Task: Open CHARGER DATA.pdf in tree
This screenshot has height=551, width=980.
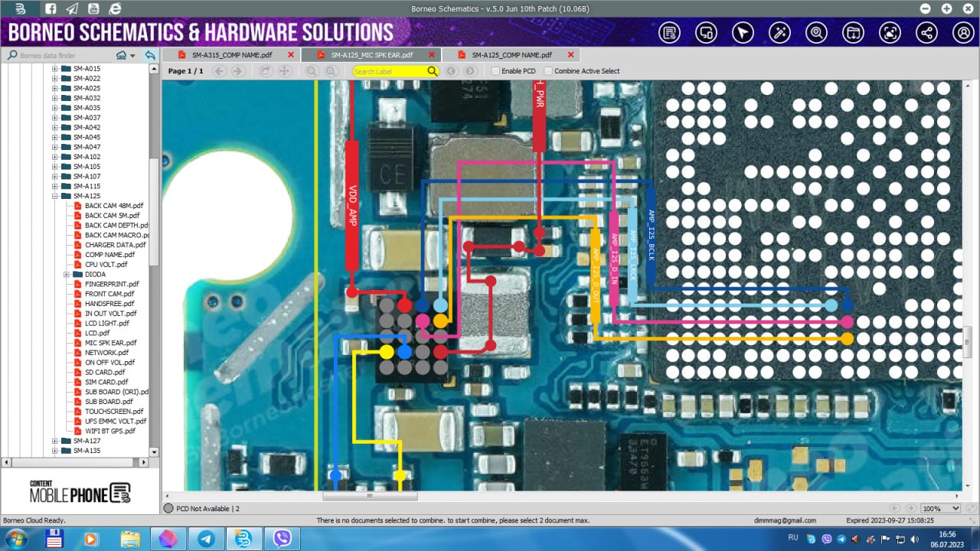Action: [x=115, y=245]
